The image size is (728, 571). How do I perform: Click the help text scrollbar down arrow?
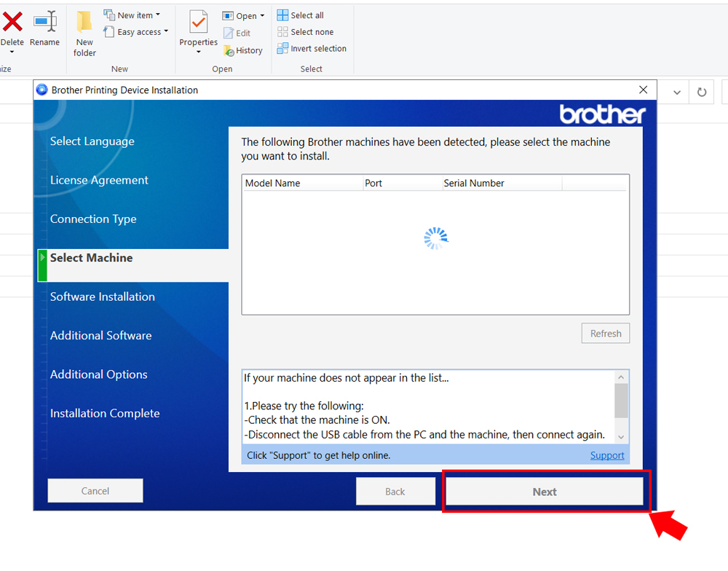point(621,437)
